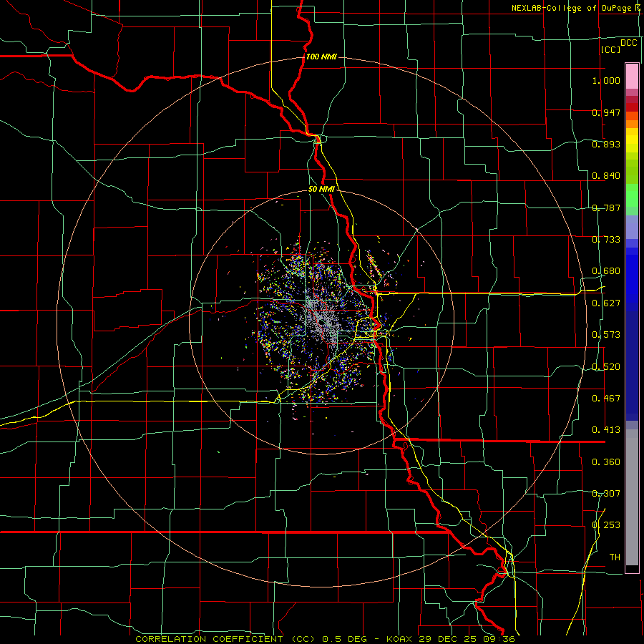This screenshot has height=644, width=644.
Task: Click the 0.467 color scale value
Action: click(606, 399)
